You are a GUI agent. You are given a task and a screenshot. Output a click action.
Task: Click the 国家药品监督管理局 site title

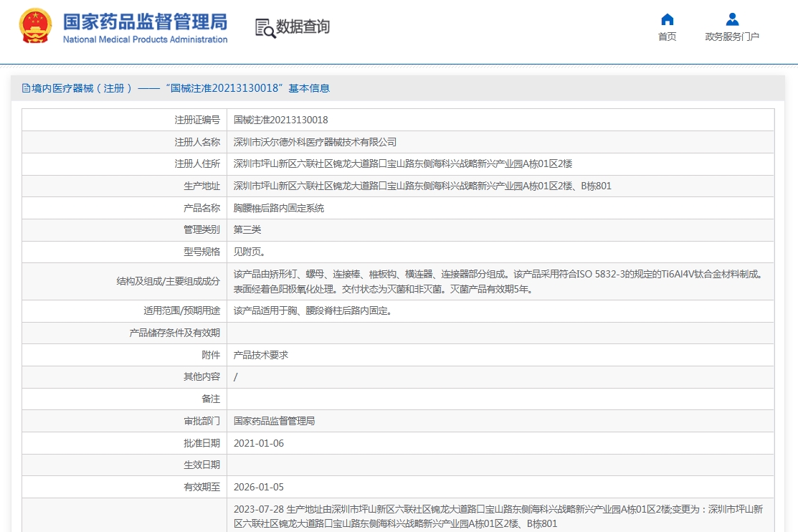(145, 22)
